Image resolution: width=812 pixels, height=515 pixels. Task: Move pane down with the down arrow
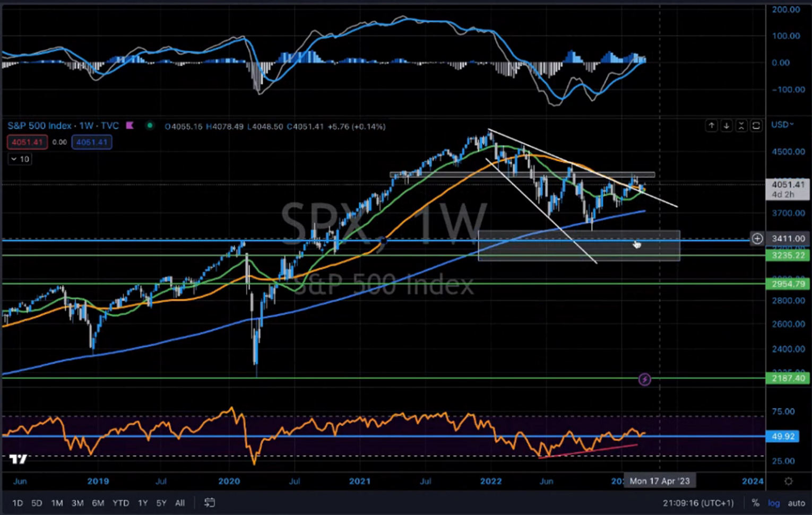726,126
